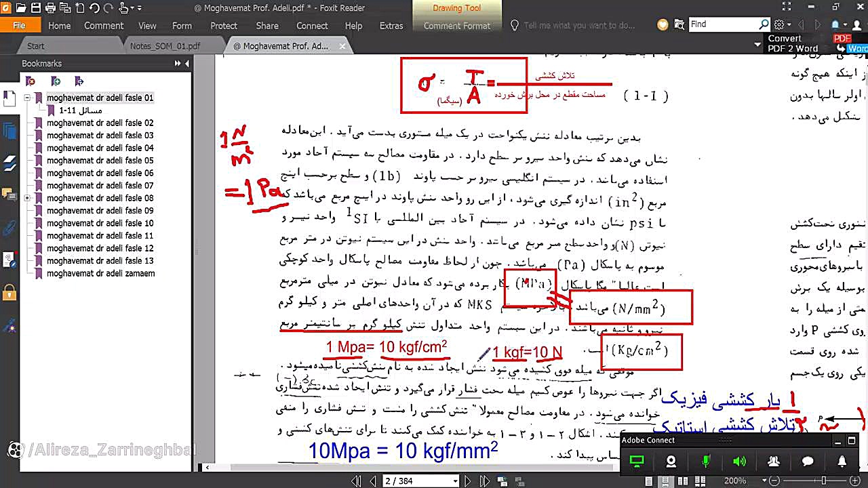The width and height of the screenshot is (868, 488).
Task: Delete bookmark using the red-x bookmark icon
Action: (31, 81)
